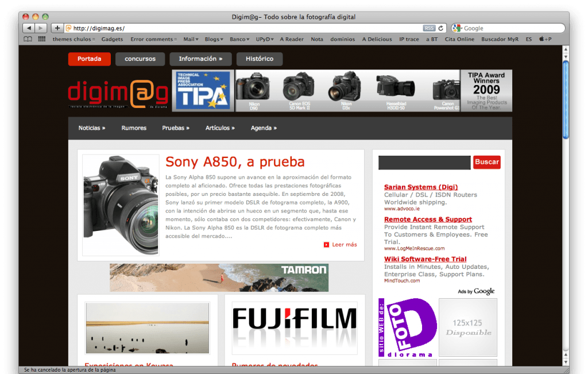Open the Sarian Systems (Digi) ad link

coord(421,187)
